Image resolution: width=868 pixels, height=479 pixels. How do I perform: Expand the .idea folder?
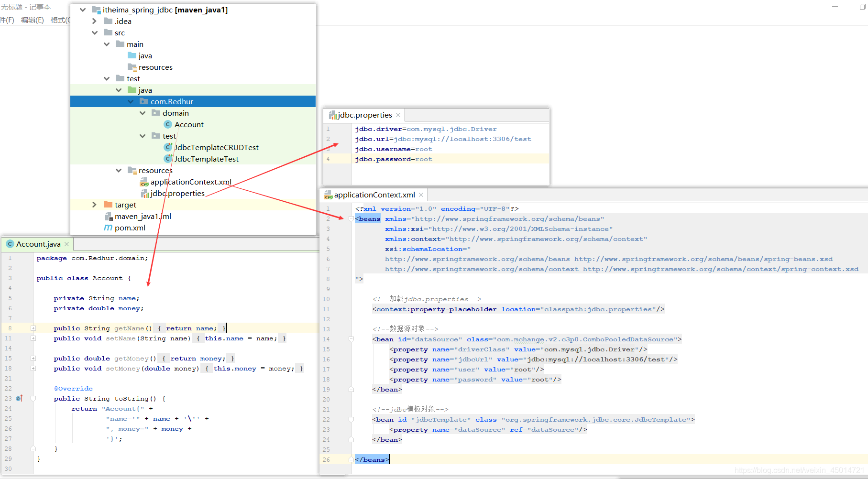coord(95,21)
